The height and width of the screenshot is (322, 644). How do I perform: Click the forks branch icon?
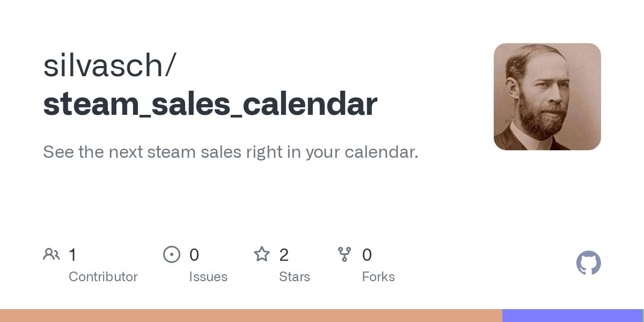(x=345, y=254)
